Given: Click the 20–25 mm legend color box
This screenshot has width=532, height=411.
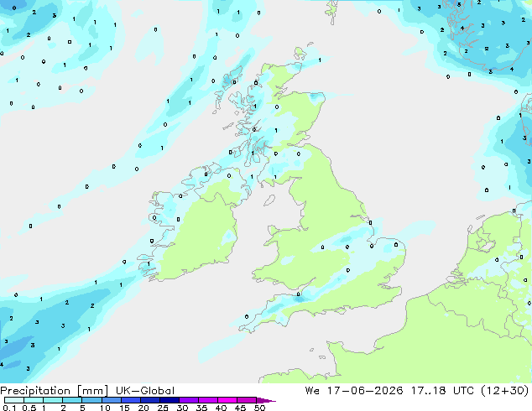Looking at the screenshot, I should 149,400.
